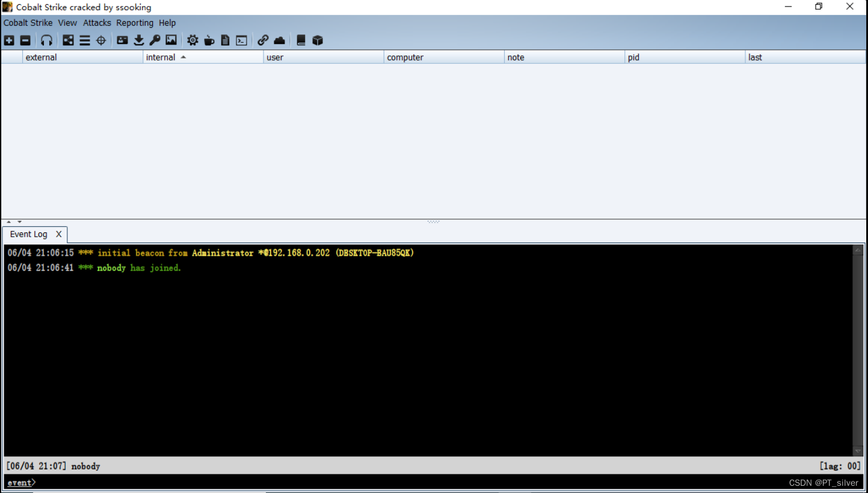Viewport: 868px width, 493px height.
Task: Open the Help menu
Action: [167, 23]
